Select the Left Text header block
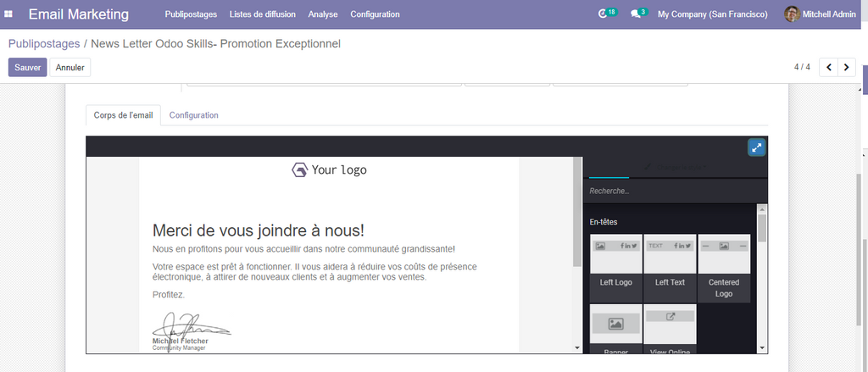The height and width of the screenshot is (372, 868). tap(670, 268)
